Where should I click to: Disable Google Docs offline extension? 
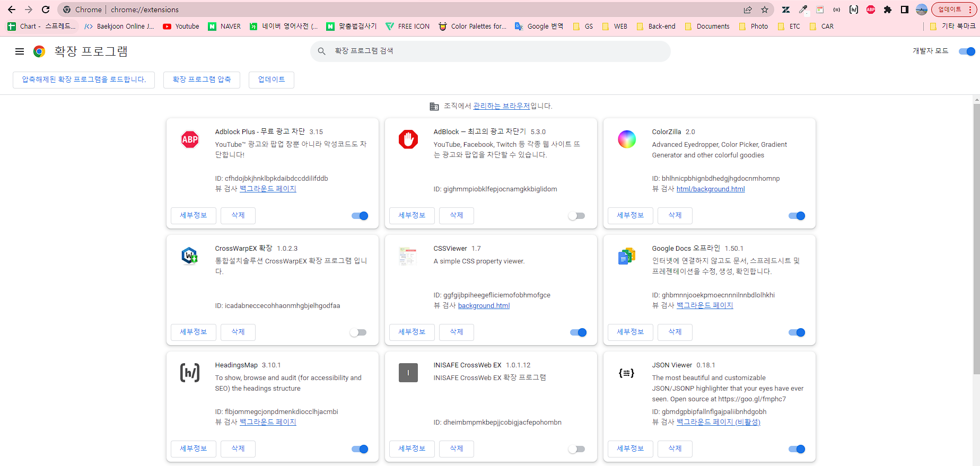tap(797, 332)
